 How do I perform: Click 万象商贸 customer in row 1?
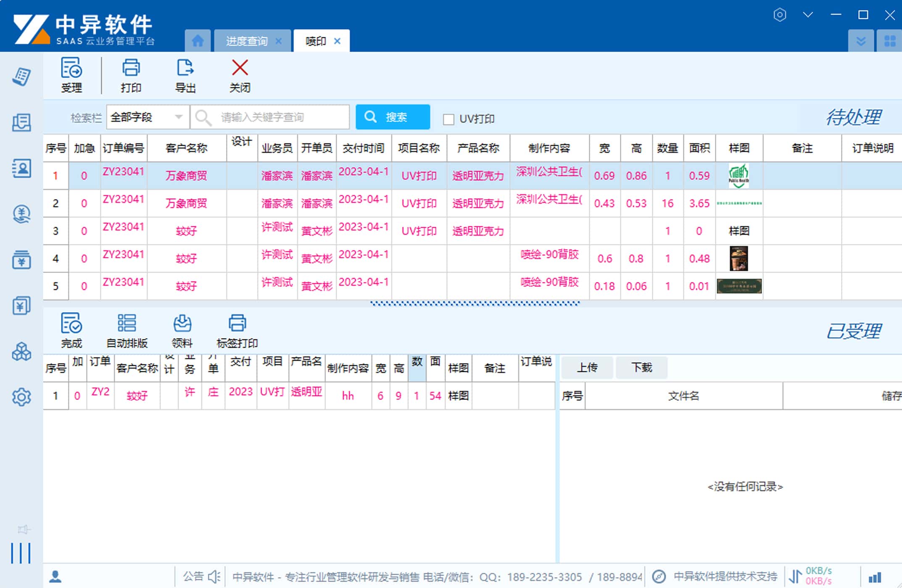(186, 176)
